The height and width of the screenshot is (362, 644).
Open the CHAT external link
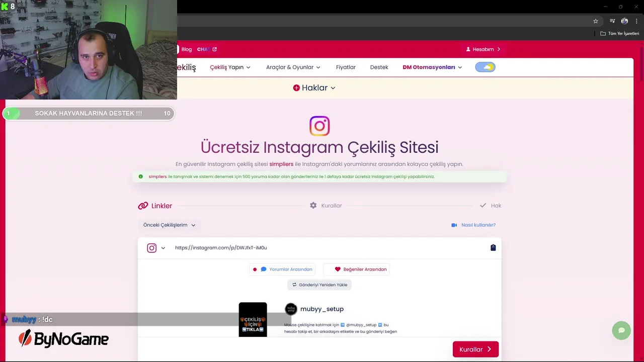(x=207, y=49)
